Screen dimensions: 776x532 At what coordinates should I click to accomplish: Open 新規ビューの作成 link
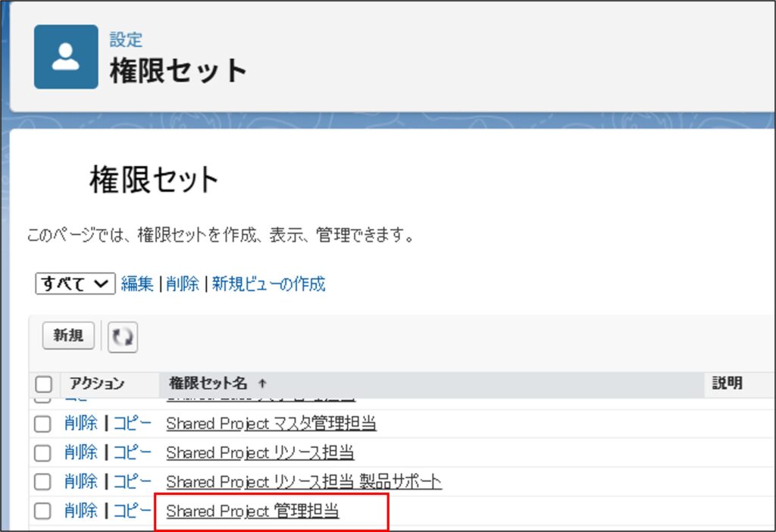tap(268, 284)
